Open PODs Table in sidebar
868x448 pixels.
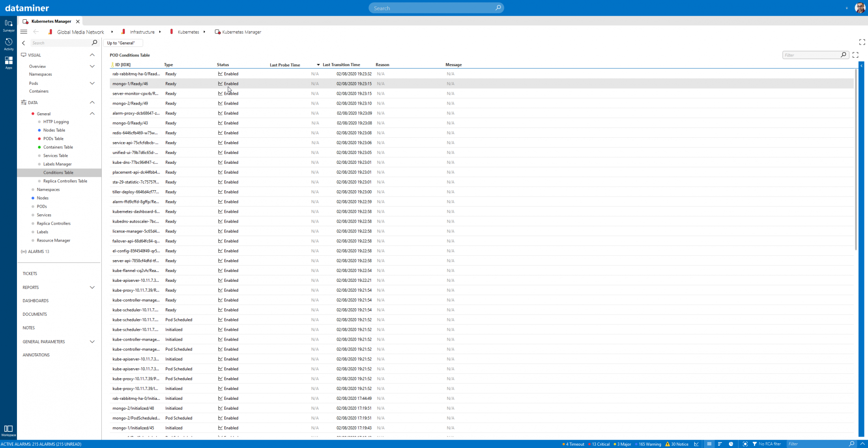click(x=53, y=139)
